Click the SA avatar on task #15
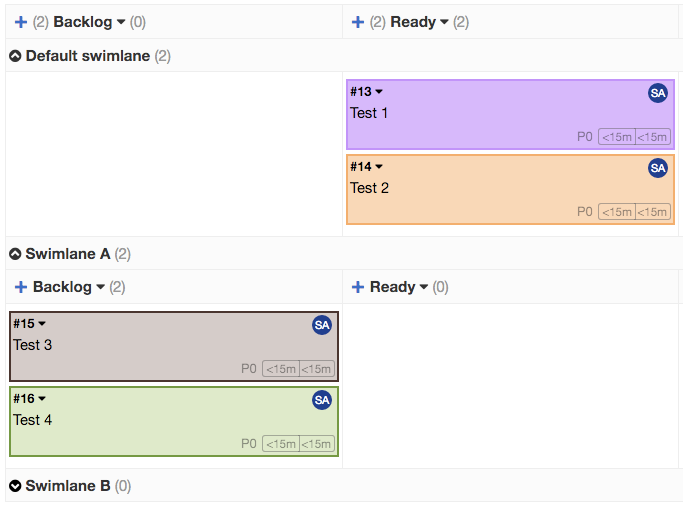The image size is (683, 507). 321,325
